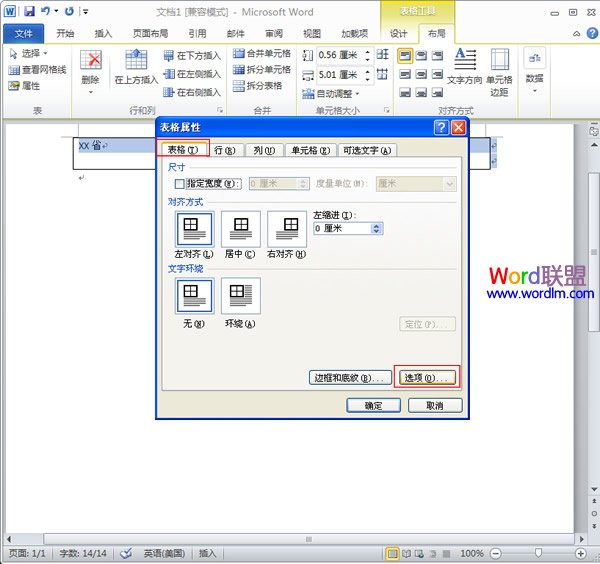This screenshot has width=600, height=564.
Task: Click the Undo arrow icon
Action: coord(46,11)
